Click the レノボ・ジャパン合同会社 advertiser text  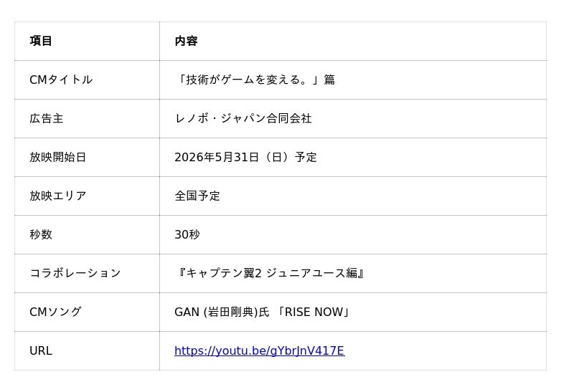243,118
